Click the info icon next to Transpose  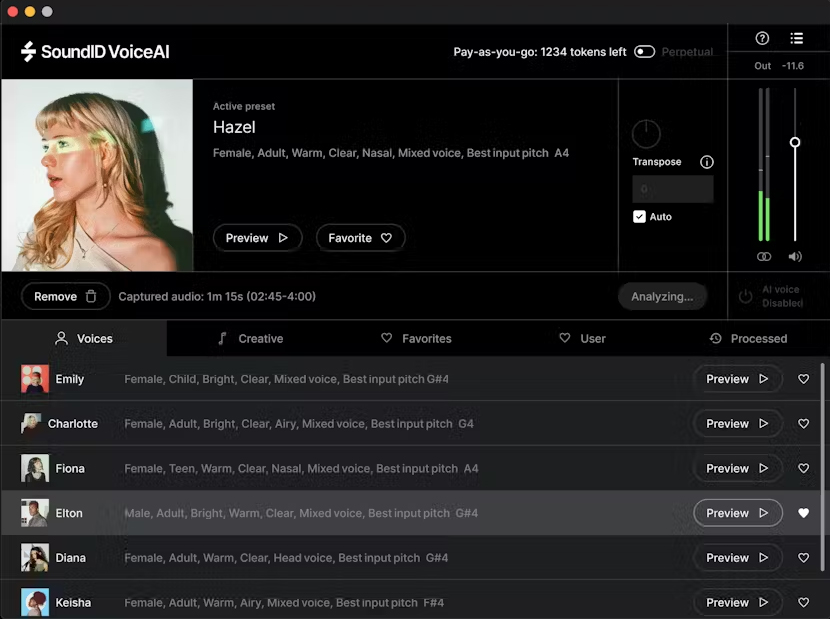coord(706,161)
